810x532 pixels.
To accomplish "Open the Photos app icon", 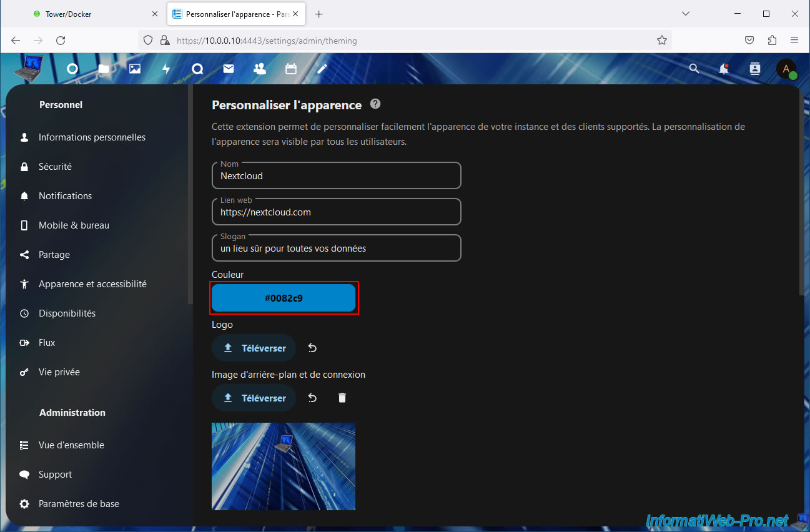I will pos(135,69).
